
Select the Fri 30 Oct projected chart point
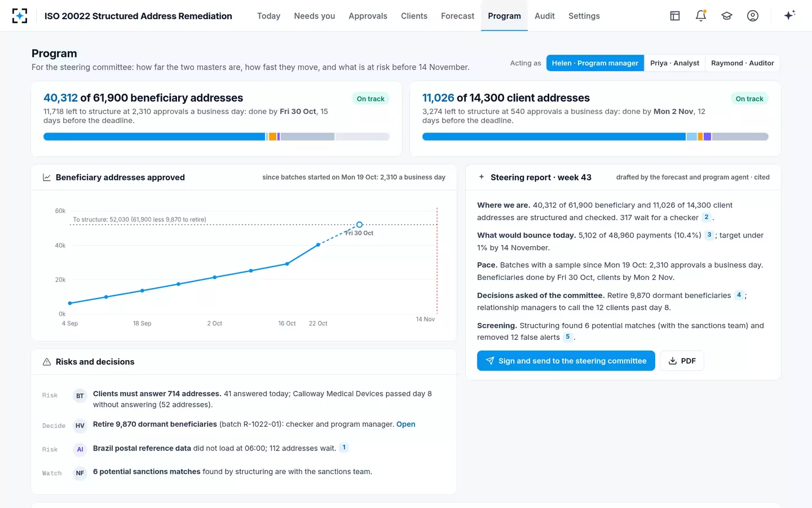click(359, 225)
